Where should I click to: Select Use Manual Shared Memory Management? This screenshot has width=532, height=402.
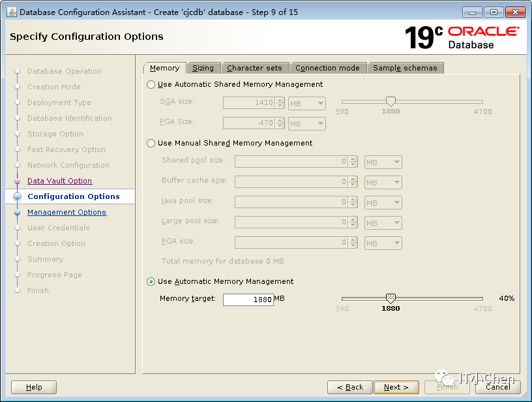coord(151,143)
